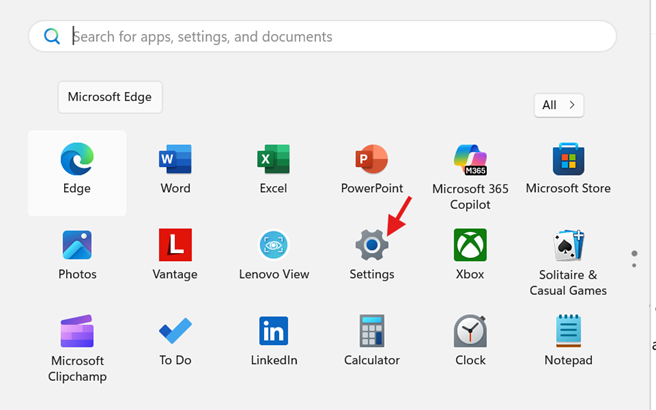Open the LinkedIn app
This screenshot has height=410, width=656.
(273, 332)
